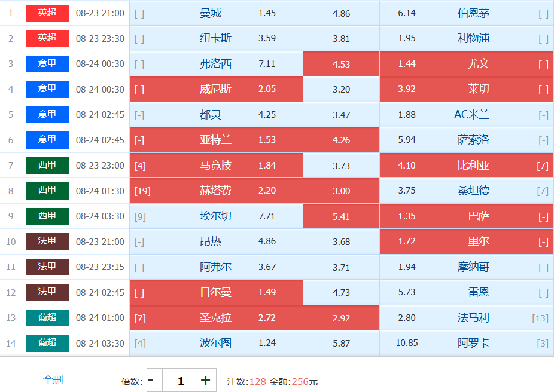Select AC米兰 away win odds 1.88
This screenshot has width=554, height=392.
pos(467,115)
